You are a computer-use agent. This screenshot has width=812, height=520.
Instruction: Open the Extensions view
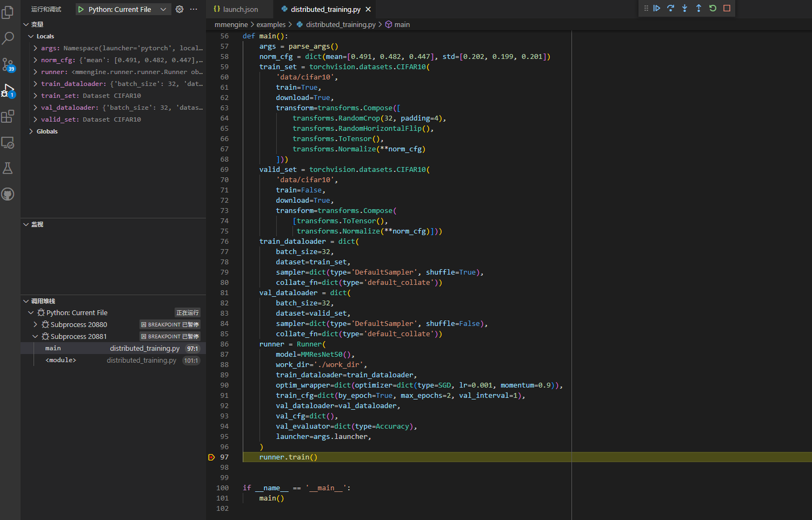click(x=8, y=116)
